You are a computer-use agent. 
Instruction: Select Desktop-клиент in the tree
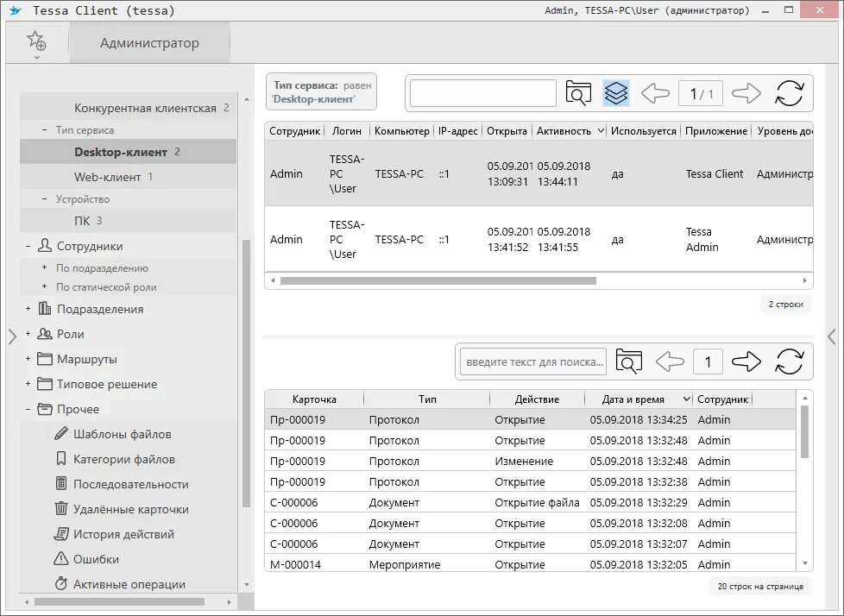tap(128, 152)
